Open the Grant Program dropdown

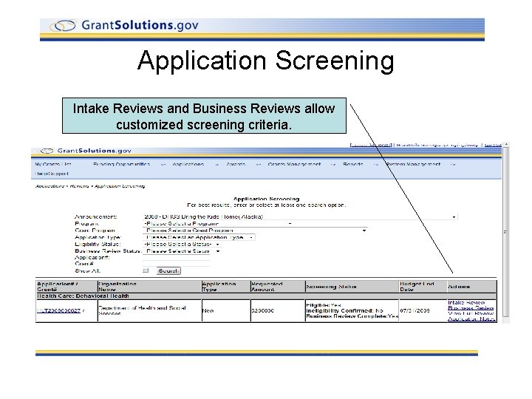255,231
